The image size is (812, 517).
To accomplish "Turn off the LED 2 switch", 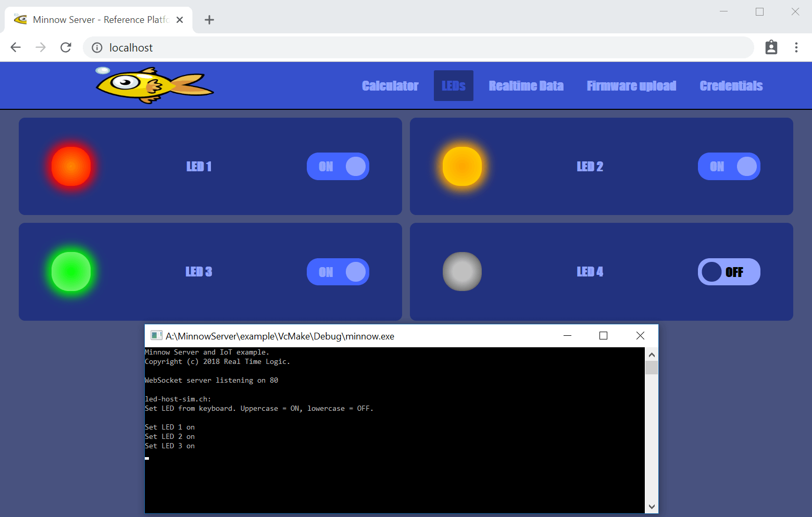I will (729, 166).
